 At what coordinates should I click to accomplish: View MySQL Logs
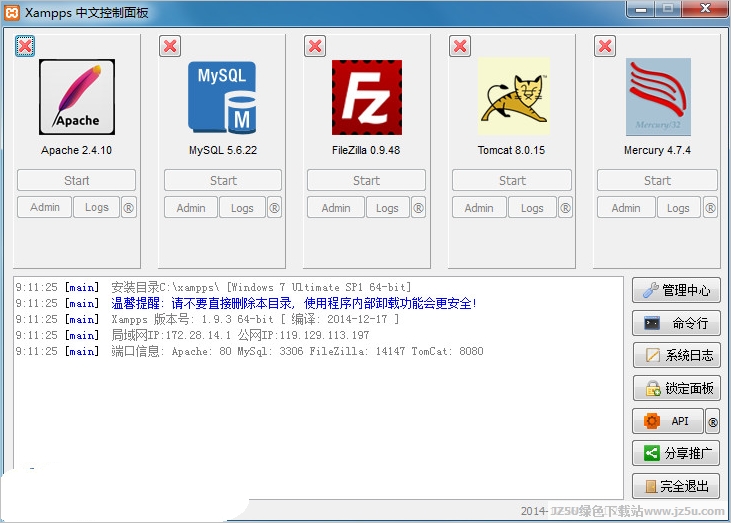click(242, 208)
